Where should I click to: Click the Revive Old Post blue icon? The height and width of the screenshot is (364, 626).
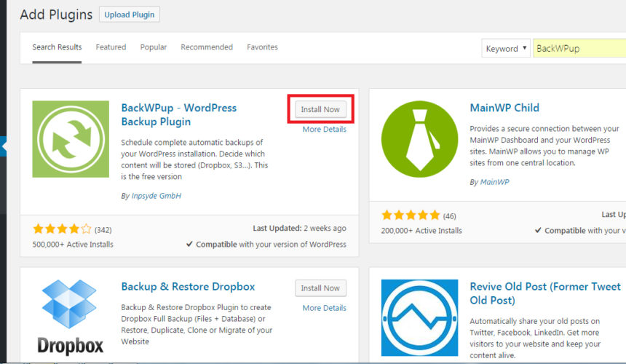click(x=419, y=317)
